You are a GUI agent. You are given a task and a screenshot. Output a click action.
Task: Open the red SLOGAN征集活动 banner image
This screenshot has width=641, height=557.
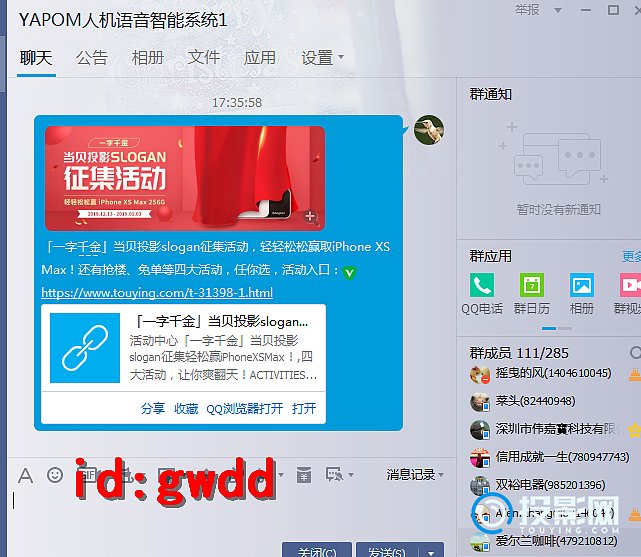tap(185, 178)
